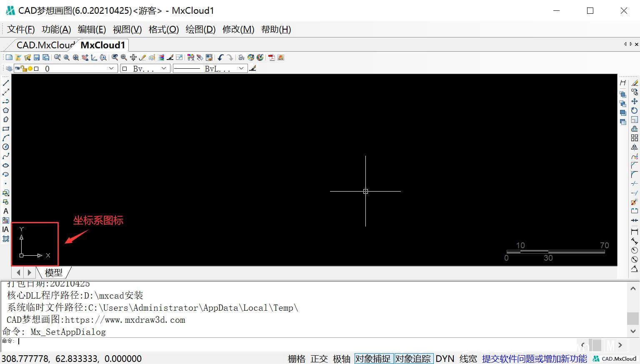Open the 功能(A) menu

pos(56,30)
